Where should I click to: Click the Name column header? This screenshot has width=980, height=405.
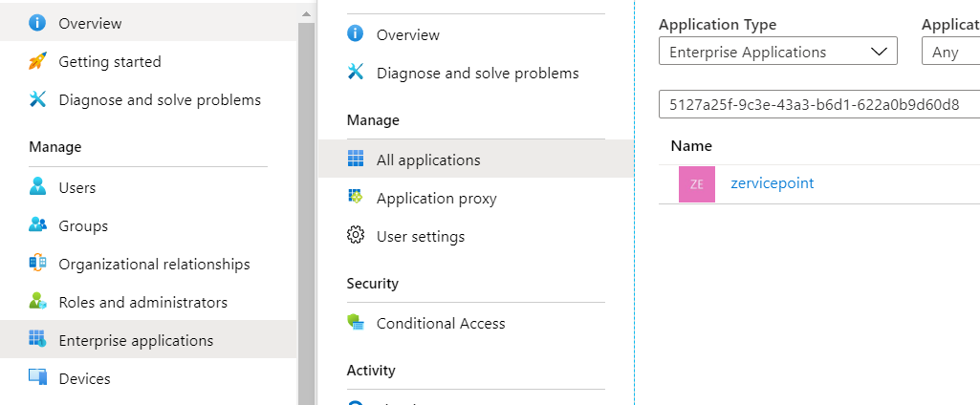(691, 146)
